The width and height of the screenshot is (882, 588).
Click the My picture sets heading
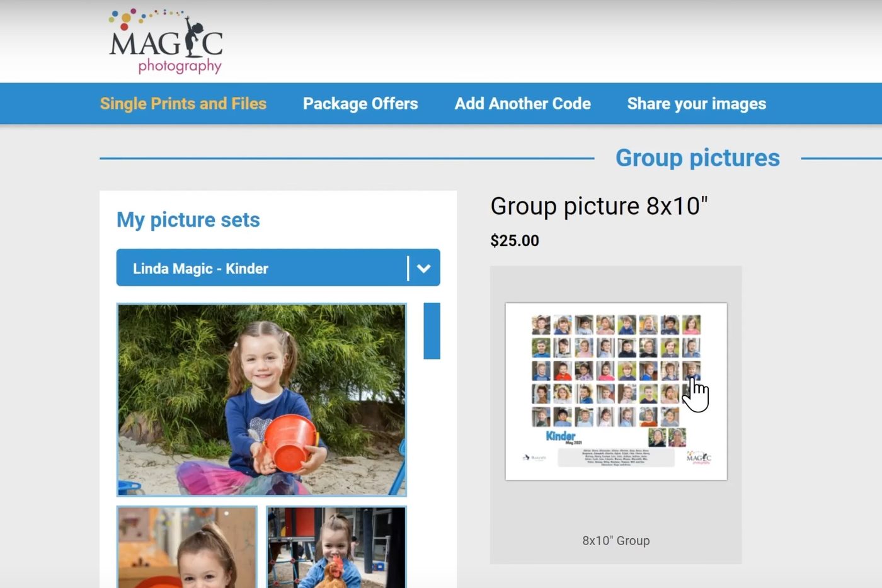coord(188,220)
